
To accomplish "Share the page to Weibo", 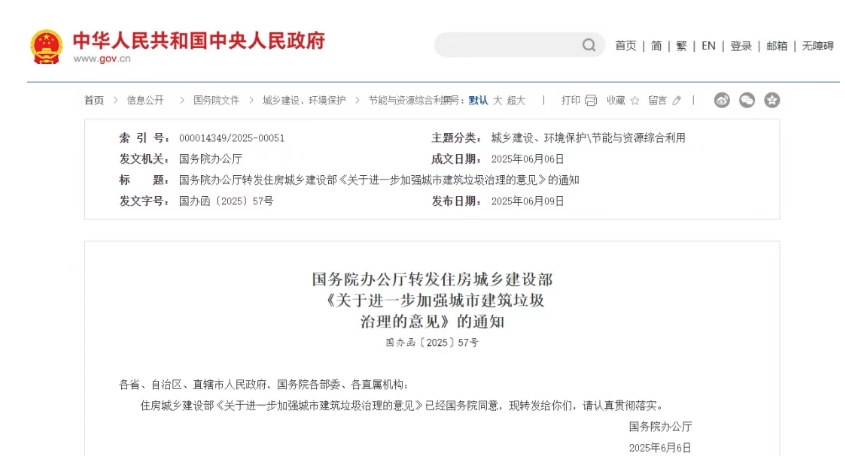I will tap(722, 100).
